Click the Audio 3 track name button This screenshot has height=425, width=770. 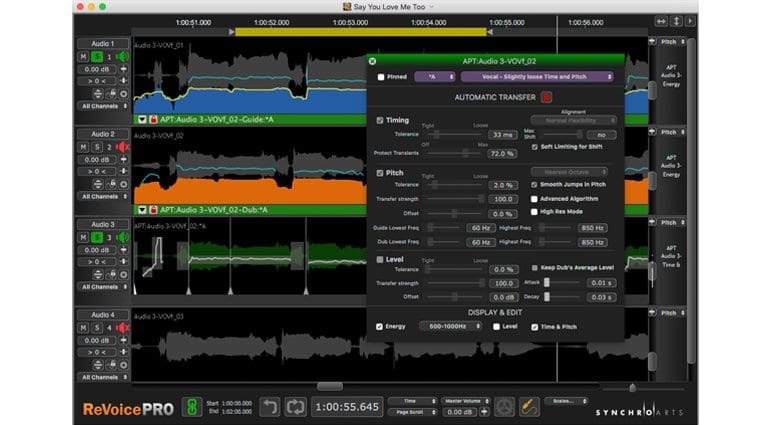coord(103,225)
